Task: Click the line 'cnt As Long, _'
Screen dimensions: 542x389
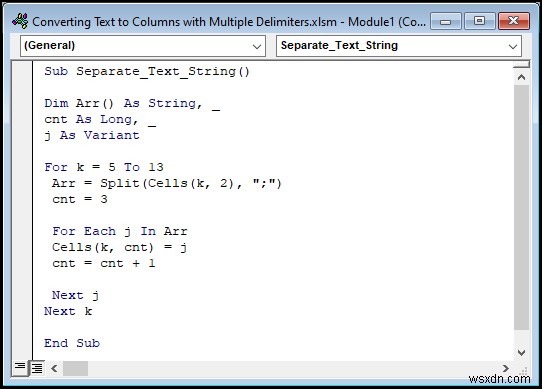Action: (x=100, y=119)
